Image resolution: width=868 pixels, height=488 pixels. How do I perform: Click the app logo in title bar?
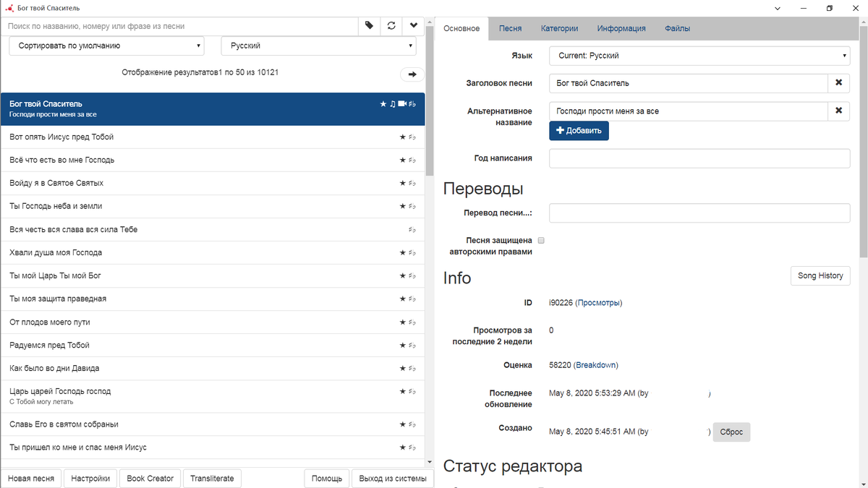click(x=9, y=8)
